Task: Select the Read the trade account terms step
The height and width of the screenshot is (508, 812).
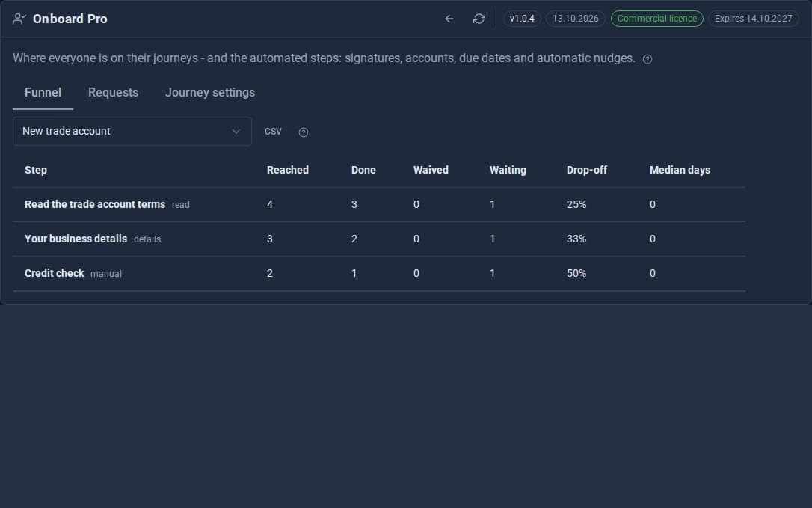Action: point(95,204)
